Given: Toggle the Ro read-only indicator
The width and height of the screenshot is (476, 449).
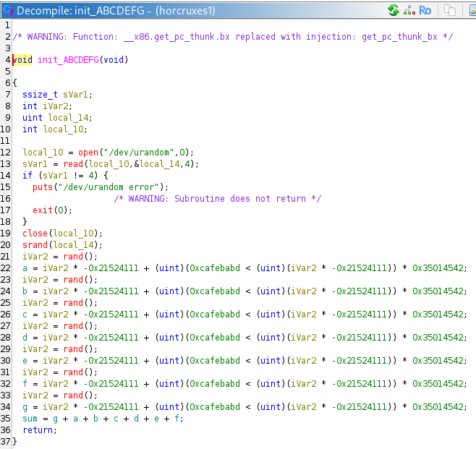Looking at the screenshot, I should pyautogui.click(x=425, y=10).
